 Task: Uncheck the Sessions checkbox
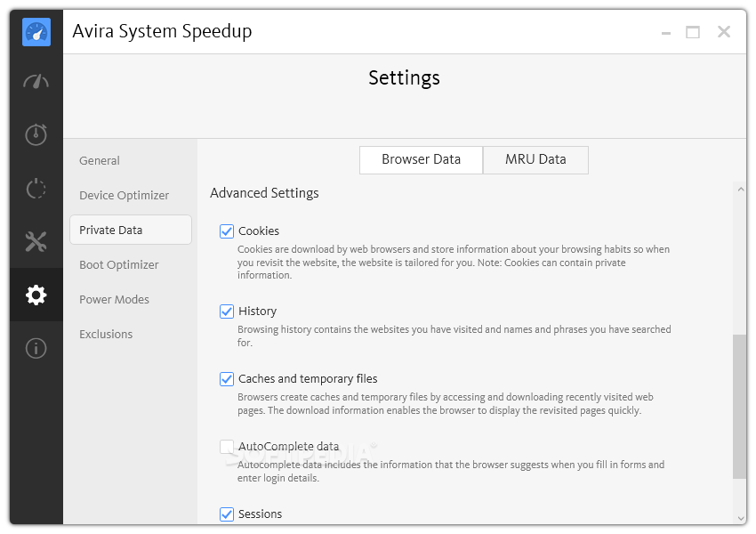pos(227,514)
